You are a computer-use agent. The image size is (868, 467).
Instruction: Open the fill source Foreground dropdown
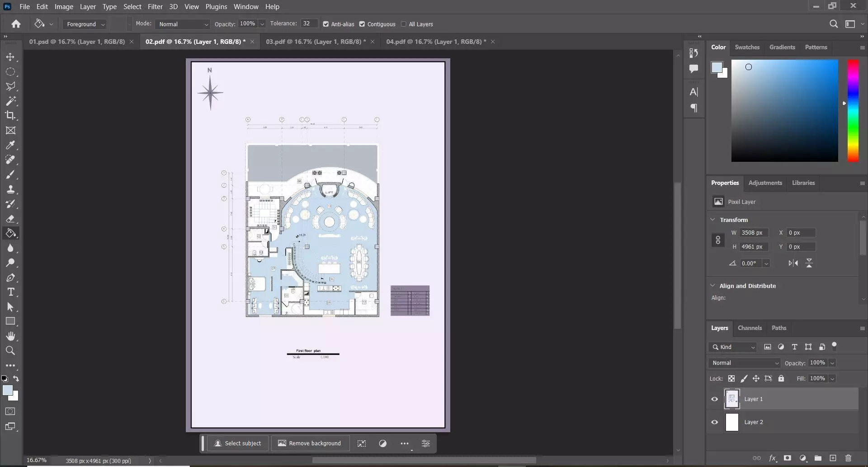[85, 24]
